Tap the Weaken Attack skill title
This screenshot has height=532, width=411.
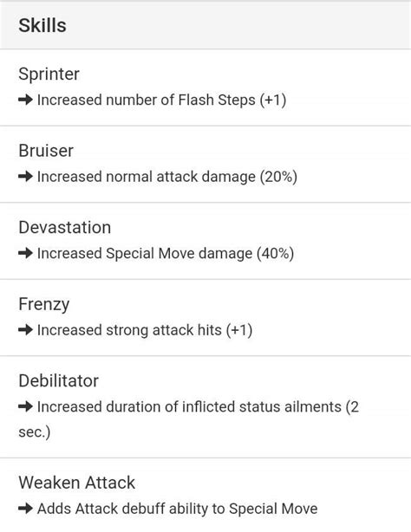click(77, 483)
